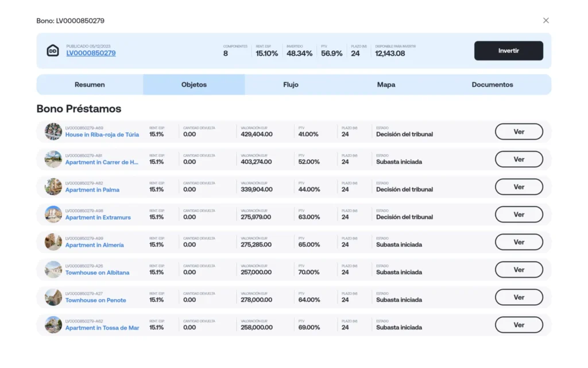This screenshot has width=588, height=368.
Task: Click the Apartment in Carrer de H... link
Action: [x=102, y=162]
